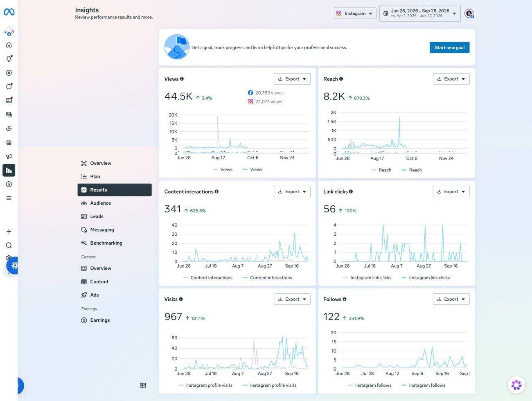Open the compass Ads Manager icon
Screen dimensions: 532x401
[9, 73]
